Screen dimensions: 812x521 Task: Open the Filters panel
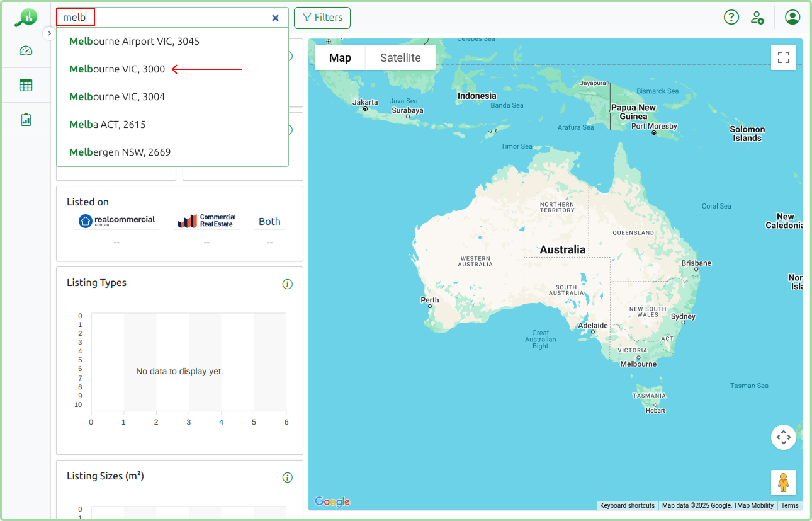(322, 18)
